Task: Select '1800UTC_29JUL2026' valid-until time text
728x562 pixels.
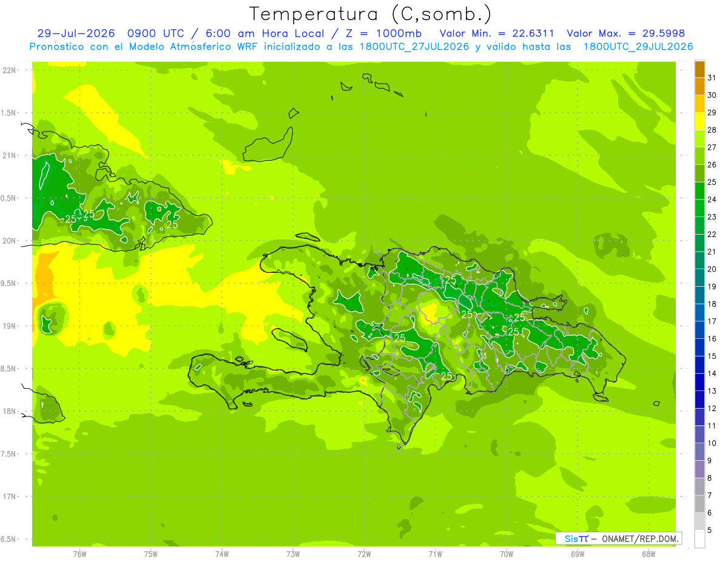Action: pyautogui.click(x=638, y=47)
